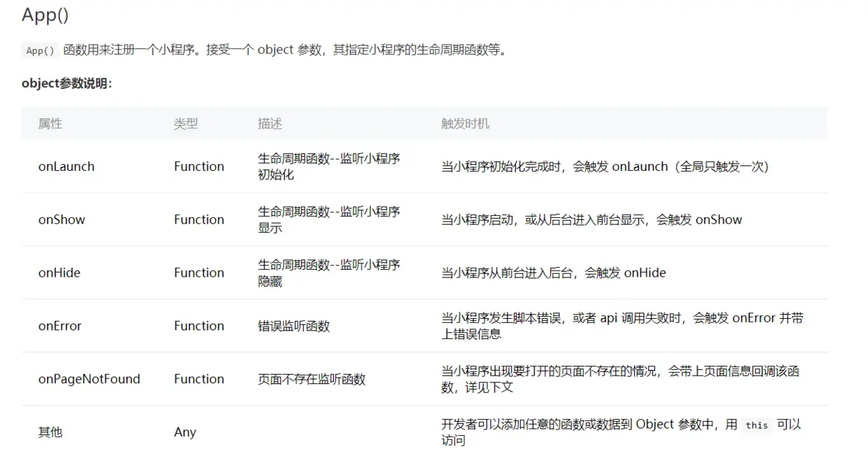Click the App() page heading
The image size is (868, 454).
(x=45, y=15)
